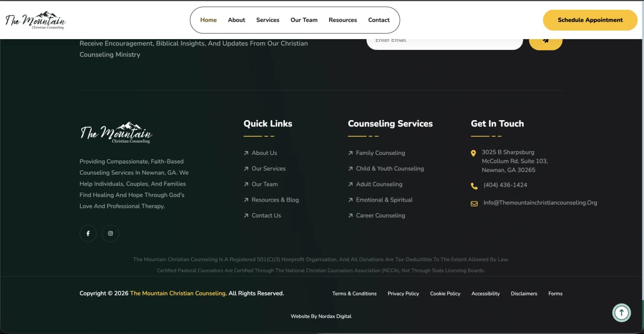
Task: Click the Schedule Appointment button
Action: point(590,20)
